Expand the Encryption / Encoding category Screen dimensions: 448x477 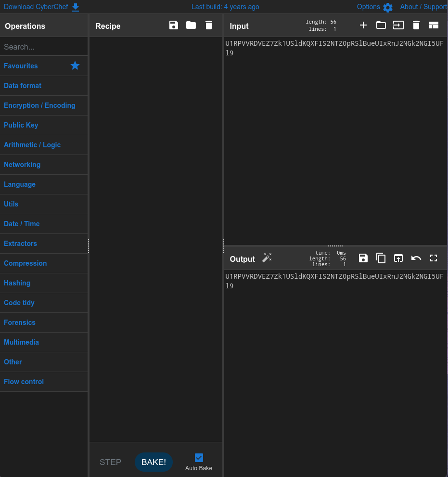[x=39, y=105]
